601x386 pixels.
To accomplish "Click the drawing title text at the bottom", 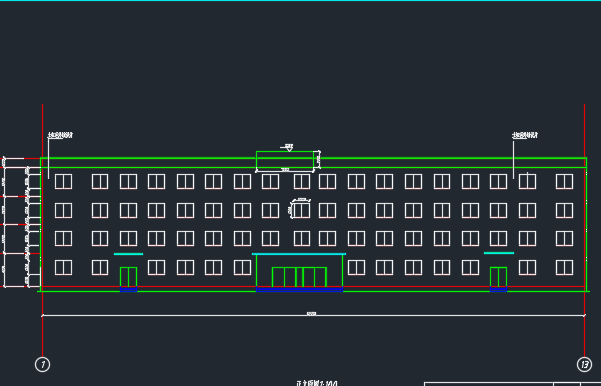I will (317, 383).
